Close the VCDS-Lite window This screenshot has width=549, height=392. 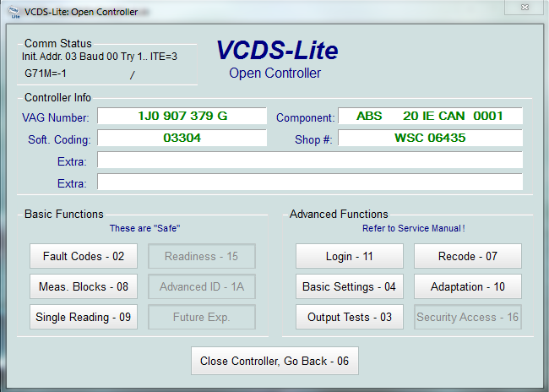click(x=525, y=7)
